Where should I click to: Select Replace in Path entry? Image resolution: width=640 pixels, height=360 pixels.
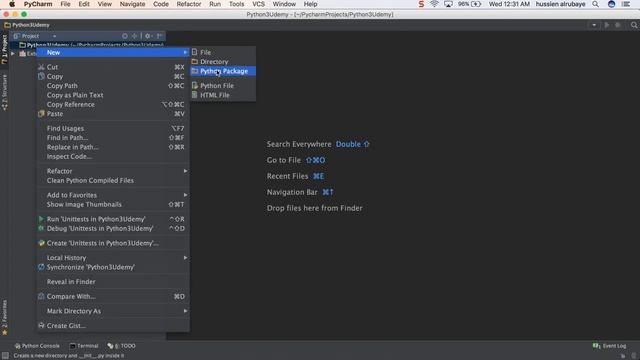(x=113, y=147)
